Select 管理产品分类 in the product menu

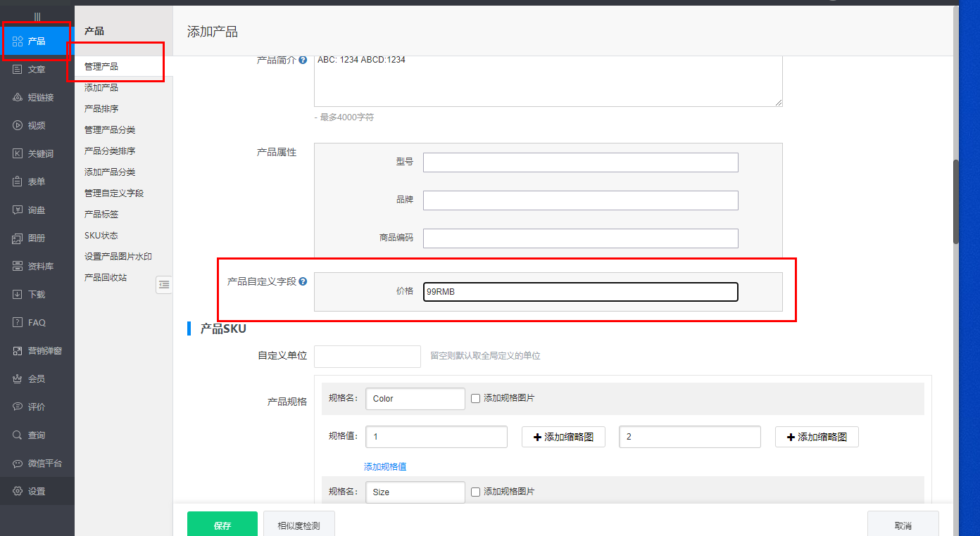click(x=110, y=130)
